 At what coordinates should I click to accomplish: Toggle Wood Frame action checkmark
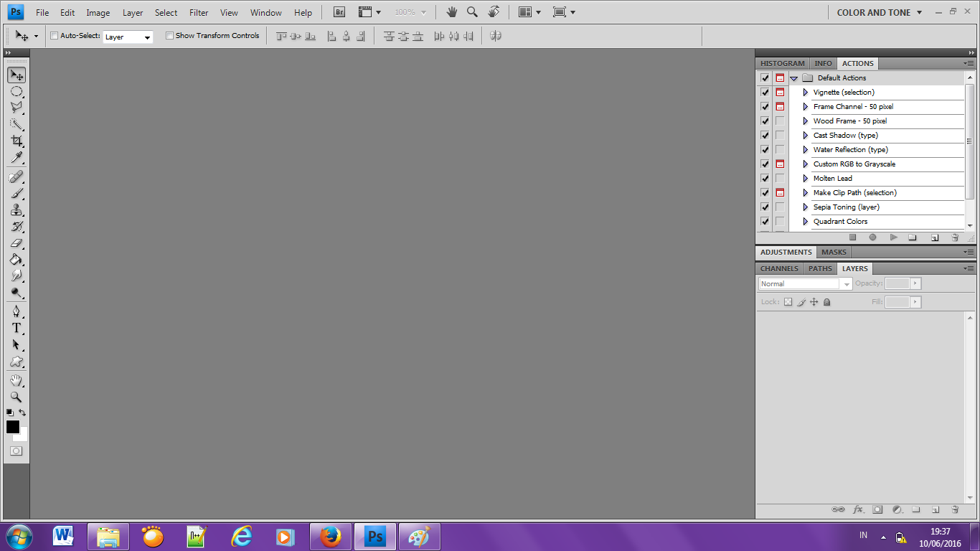click(765, 121)
